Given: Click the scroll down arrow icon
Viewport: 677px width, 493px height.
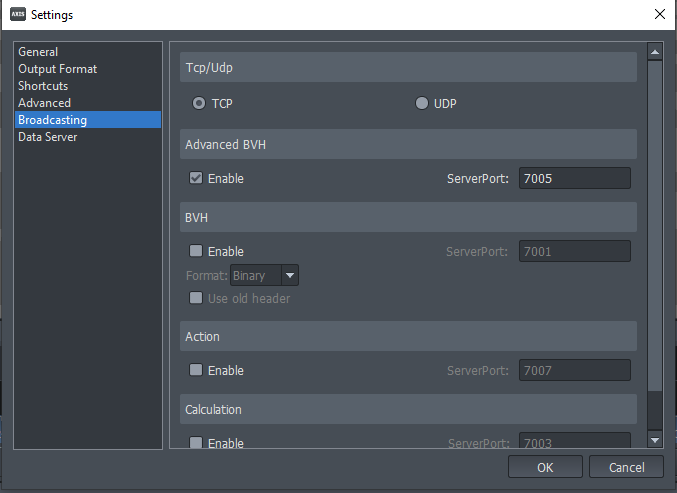Looking at the screenshot, I should pyautogui.click(x=655, y=440).
